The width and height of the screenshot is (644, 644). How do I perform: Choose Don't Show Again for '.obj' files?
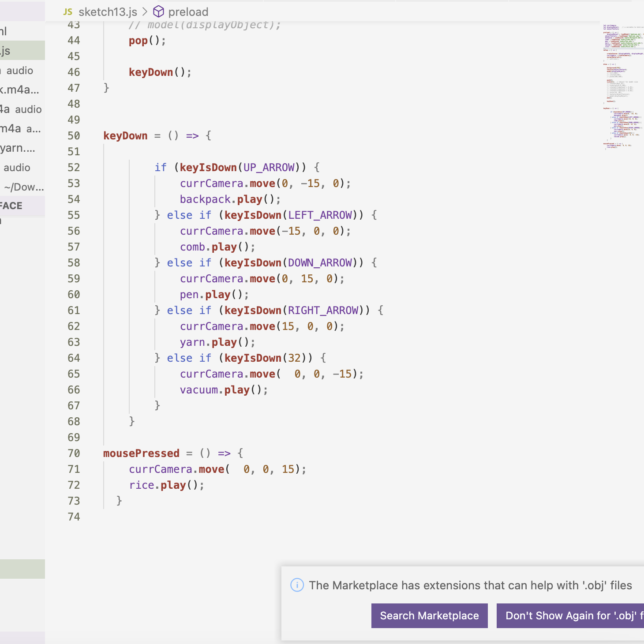[x=571, y=615]
